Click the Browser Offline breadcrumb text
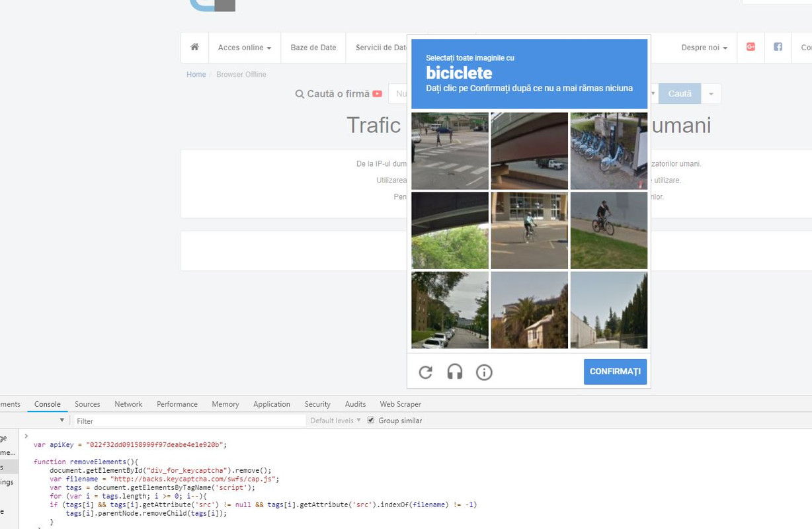This screenshot has width=812, height=529. point(241,75)
